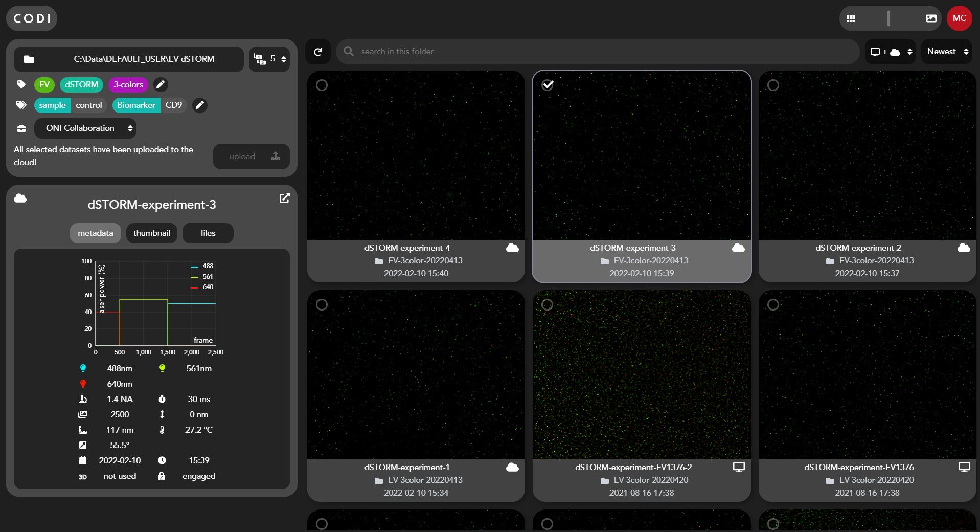Open the Newest sort order dropdown

[947, 52]
